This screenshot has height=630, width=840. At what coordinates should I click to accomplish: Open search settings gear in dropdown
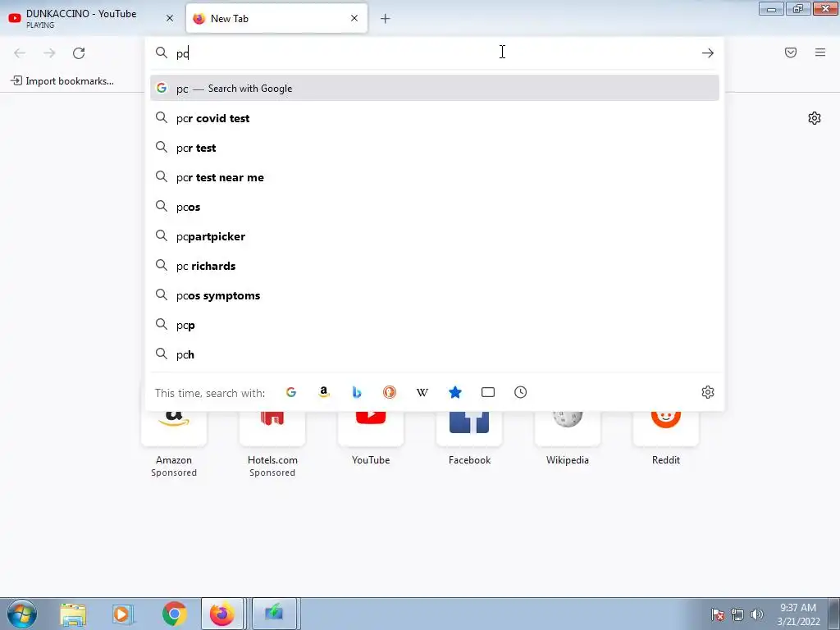pyautogui.click(x=708, y=392)
